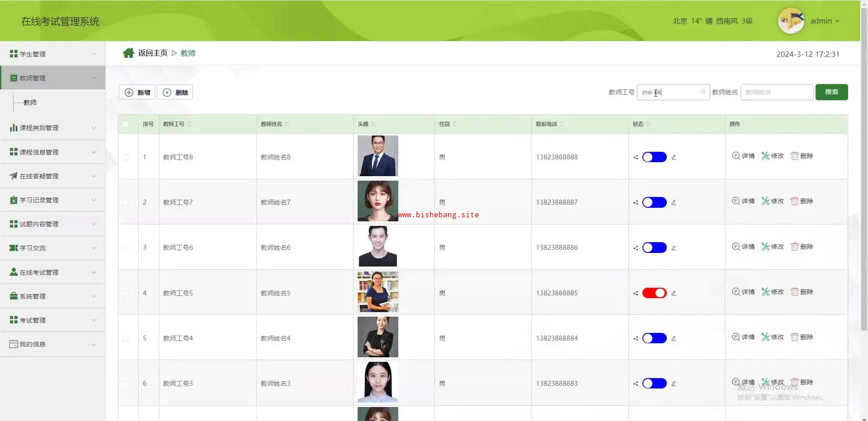The width and height of the screenshot is (868, 421).
Task: Click 修改 for teacher 教师工号6
Action: click(x=773, y=247)
